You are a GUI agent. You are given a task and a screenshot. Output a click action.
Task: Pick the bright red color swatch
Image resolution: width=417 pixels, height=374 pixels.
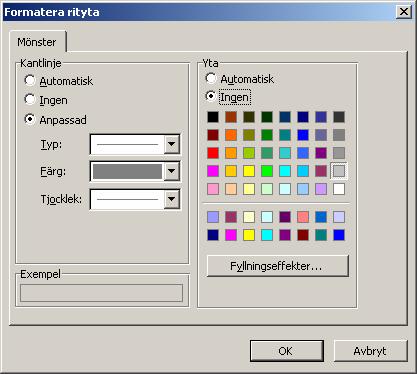pos(213,153)
